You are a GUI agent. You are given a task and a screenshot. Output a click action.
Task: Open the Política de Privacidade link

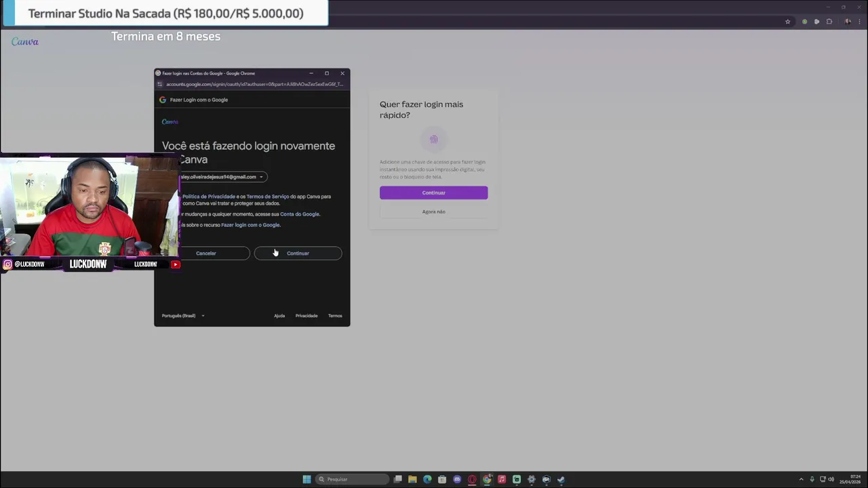pyautogui.click(x=209, y=197)
